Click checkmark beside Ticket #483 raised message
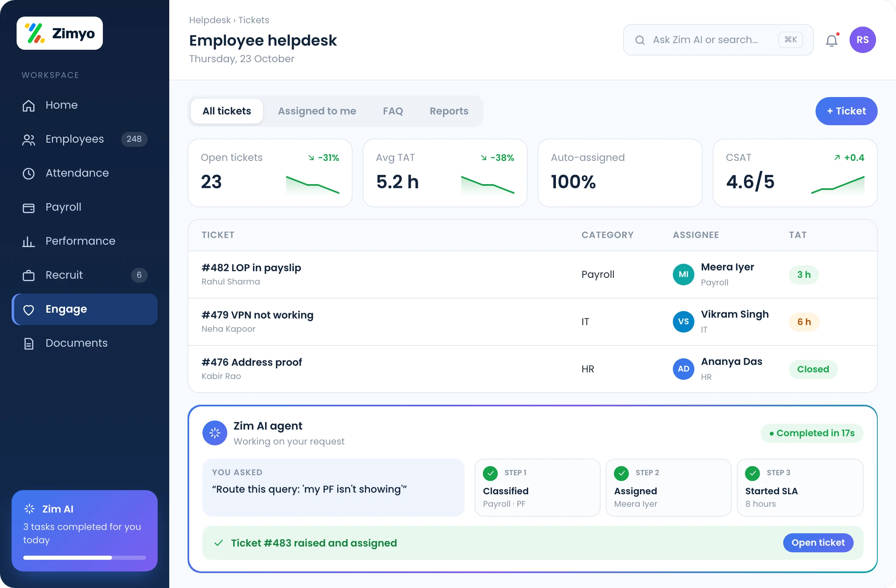Screen dimensions: 896x588 click(219, 543)
